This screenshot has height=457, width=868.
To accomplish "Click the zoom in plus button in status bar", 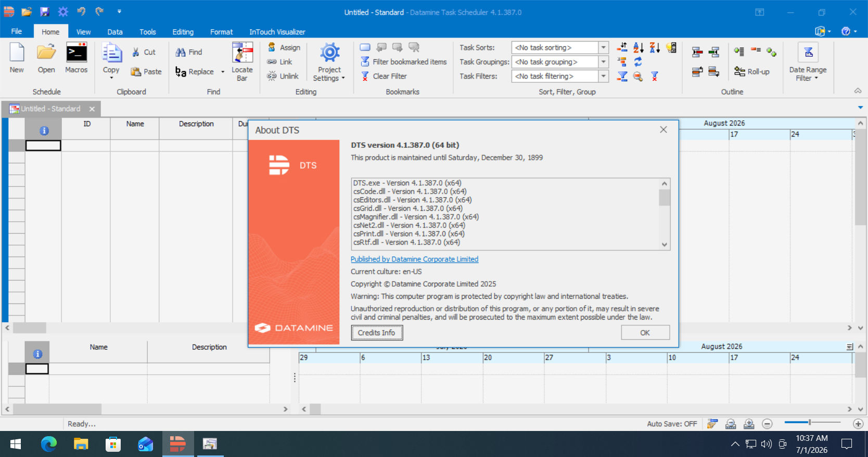I will pyautogui.click(x=858, y=424).
